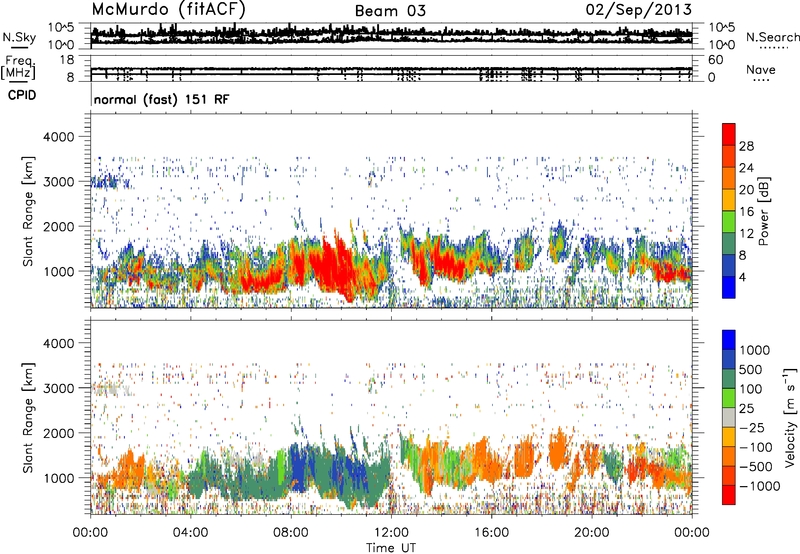Click the blue velocity patch near 08:30 UT
Image resolution: width=800 pixels, height=554 pixels.
click(x=297, y=469)
